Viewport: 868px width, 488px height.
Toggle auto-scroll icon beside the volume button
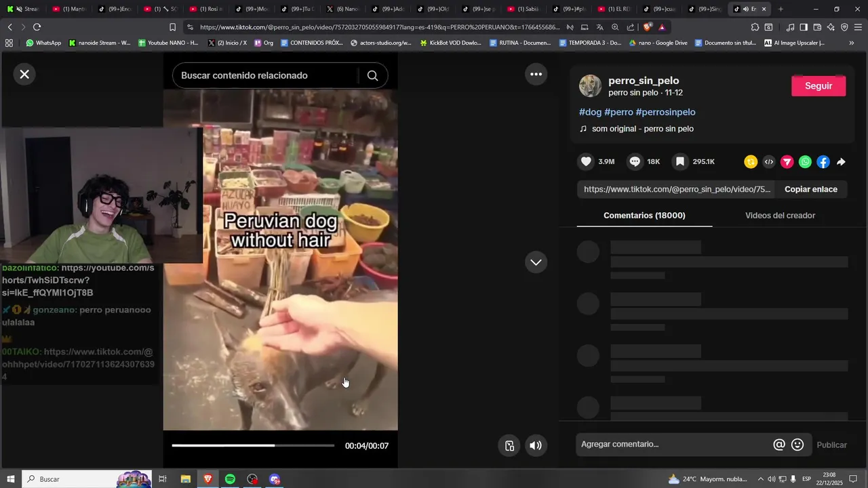[x=509, y=445]
